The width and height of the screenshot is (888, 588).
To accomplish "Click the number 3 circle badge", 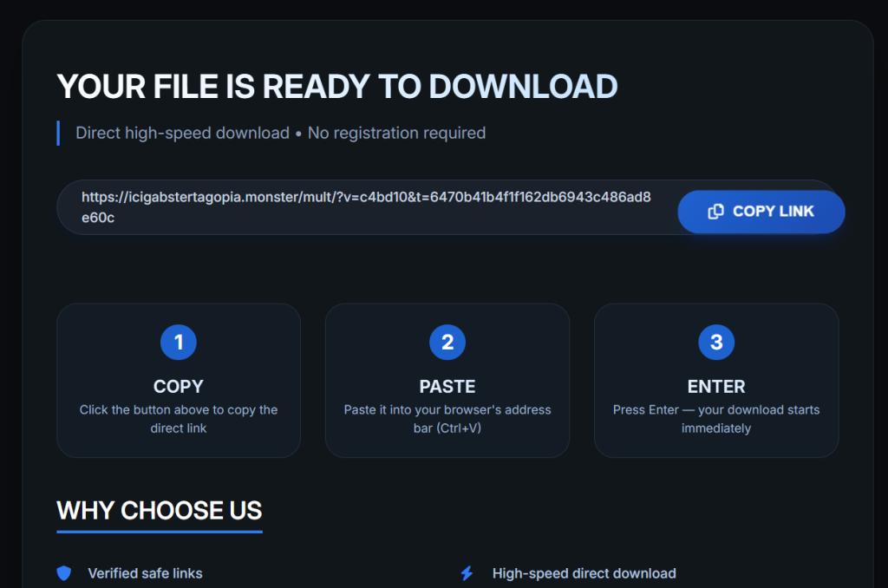I will pyautogui.click(x=716, y=343).
